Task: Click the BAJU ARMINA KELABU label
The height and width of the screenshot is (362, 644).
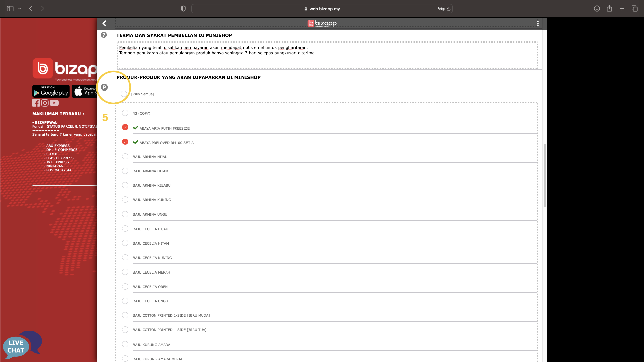Action: [x=152, y=185]
